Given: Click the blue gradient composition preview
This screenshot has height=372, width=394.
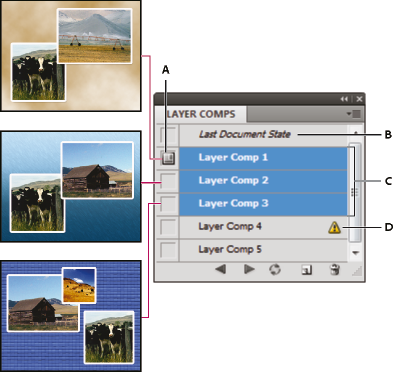Looking at the screenshot, I should pos(70,186).
